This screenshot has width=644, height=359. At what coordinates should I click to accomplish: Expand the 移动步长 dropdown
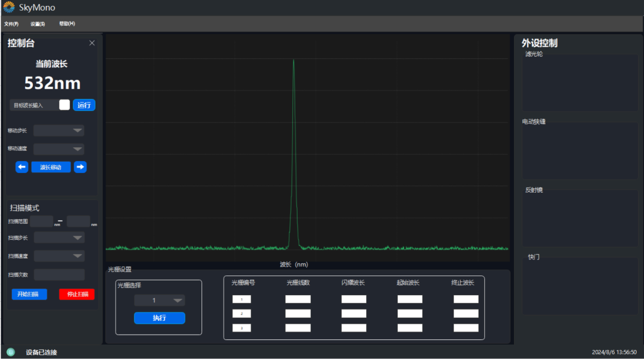tap(58, 131)
